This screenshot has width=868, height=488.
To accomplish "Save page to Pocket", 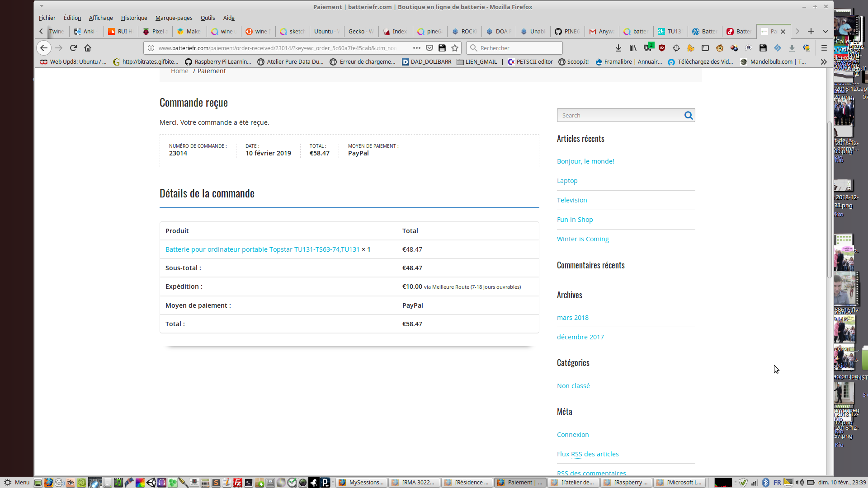I will (429, 48).
